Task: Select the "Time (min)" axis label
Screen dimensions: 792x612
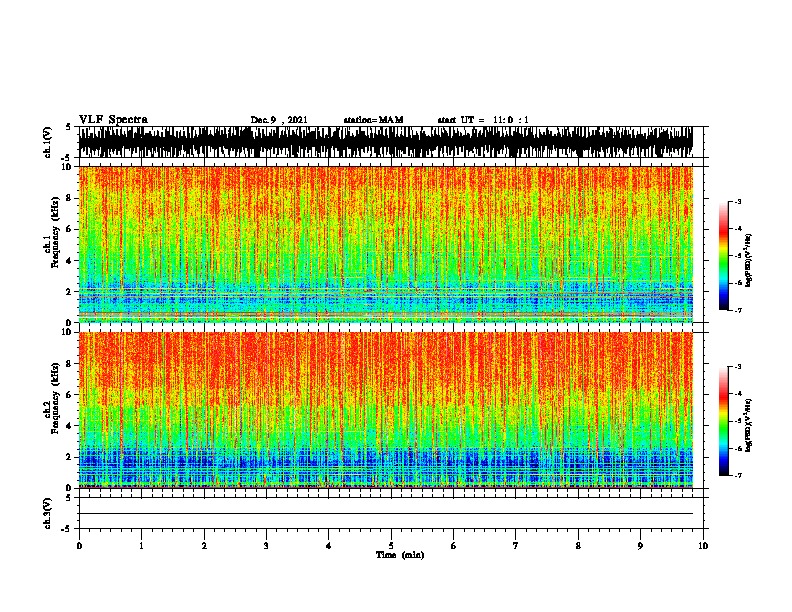Action: [x=400, y=555]
